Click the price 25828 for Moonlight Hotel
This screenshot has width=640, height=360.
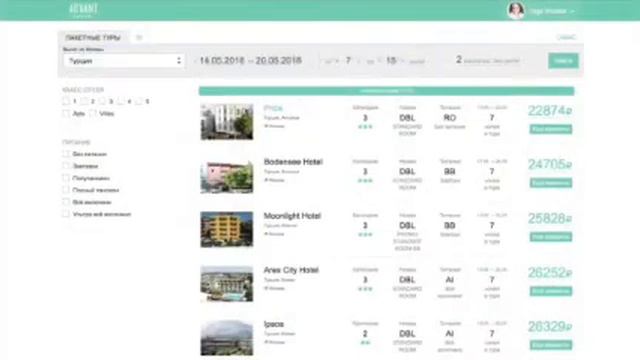[x=550, y=218]
